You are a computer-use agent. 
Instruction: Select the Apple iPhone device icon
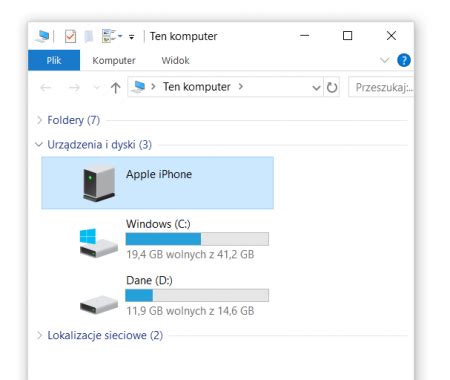pyautogui.click(x=99, y=183)
